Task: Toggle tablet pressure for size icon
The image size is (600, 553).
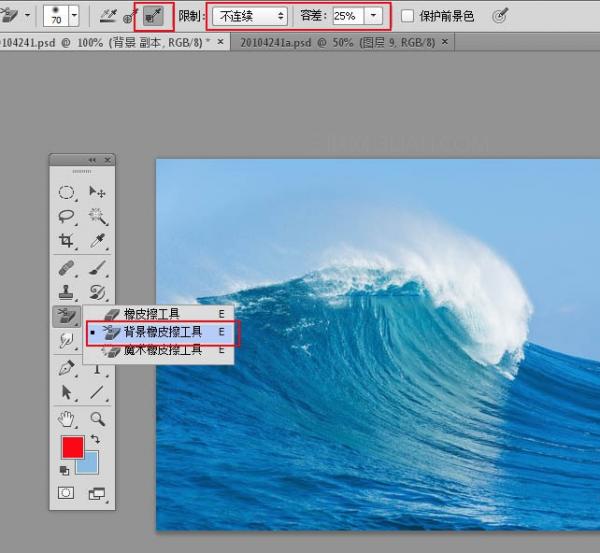Action: (x=500, y=16)
